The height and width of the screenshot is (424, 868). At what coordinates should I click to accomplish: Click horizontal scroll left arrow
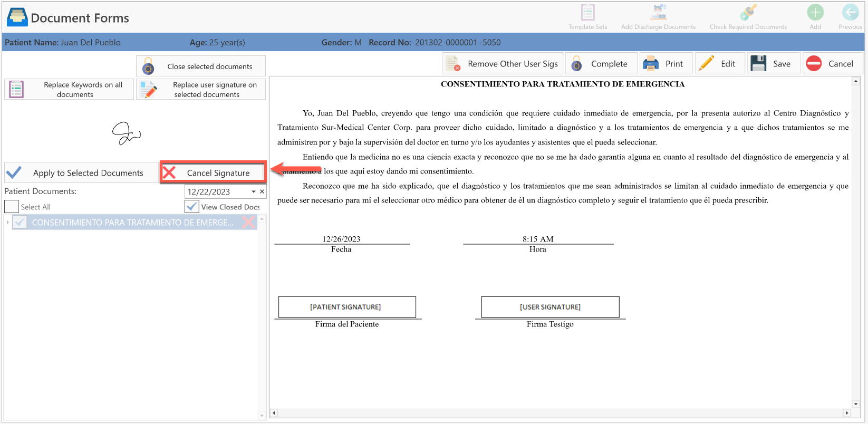(274, 413)
